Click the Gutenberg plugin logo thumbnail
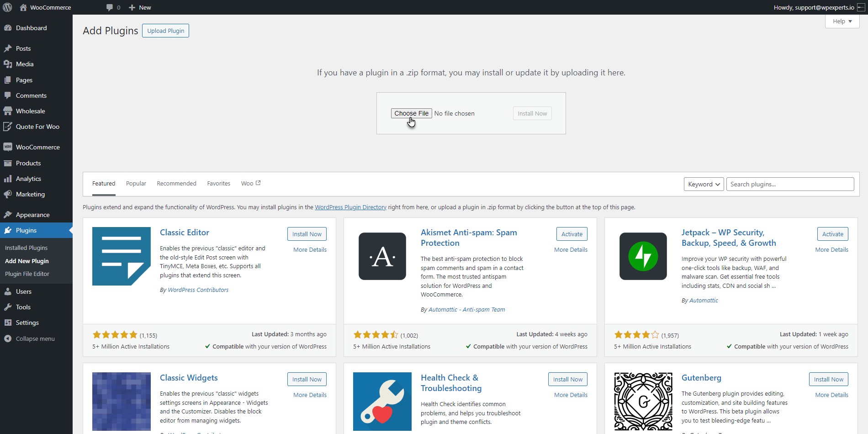Screen dimensions: 868x434 [x=643, y=402]
